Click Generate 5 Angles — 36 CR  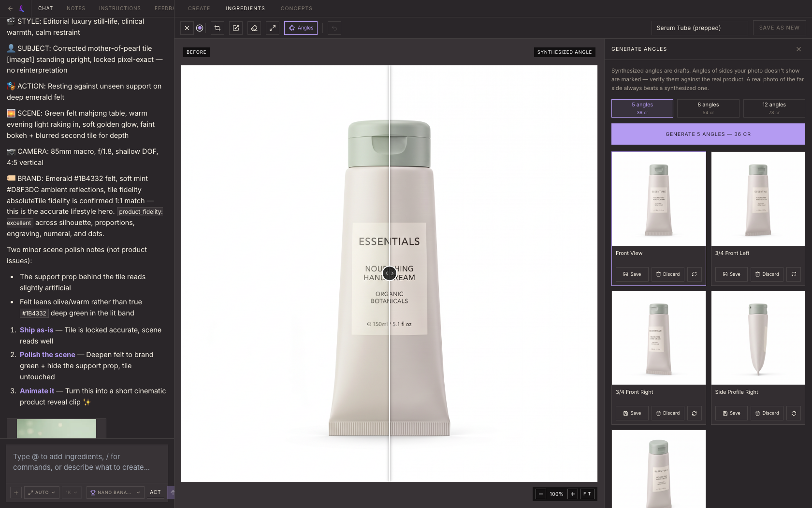708,134
